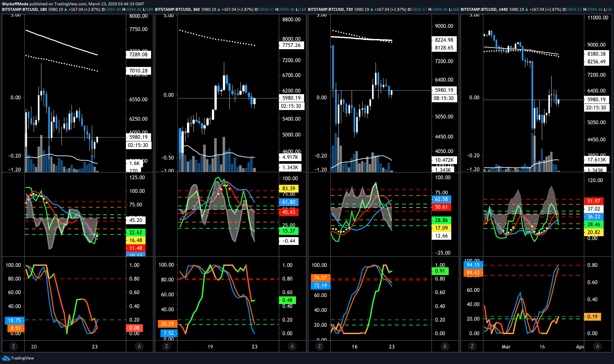614x364 pixels.
Task: Click the blue 72.19 stochastic label
Action: [320, 286]
